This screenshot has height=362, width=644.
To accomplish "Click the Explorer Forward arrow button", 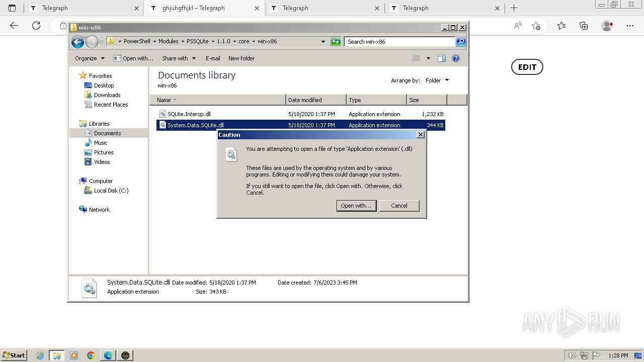I will [x=92, y=42].
